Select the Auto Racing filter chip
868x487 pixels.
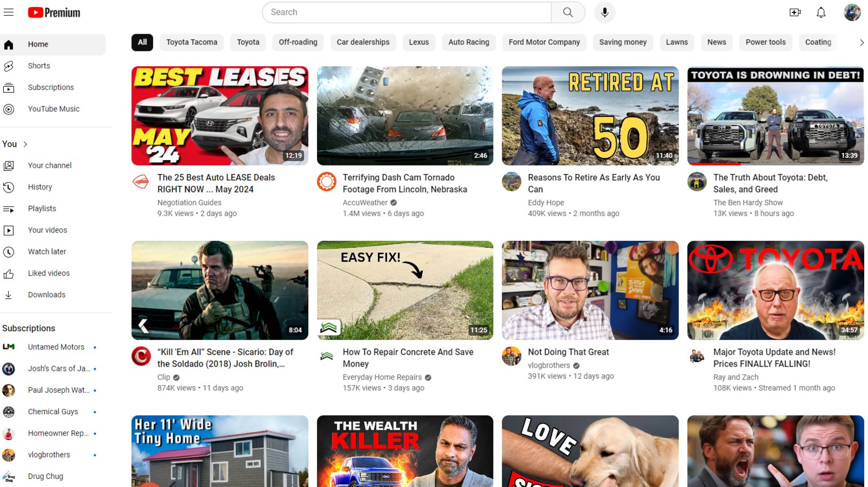pos(469,42)
